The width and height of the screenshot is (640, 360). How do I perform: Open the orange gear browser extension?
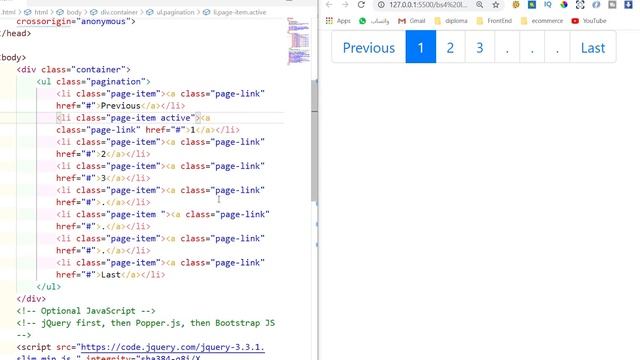(516, 4)
